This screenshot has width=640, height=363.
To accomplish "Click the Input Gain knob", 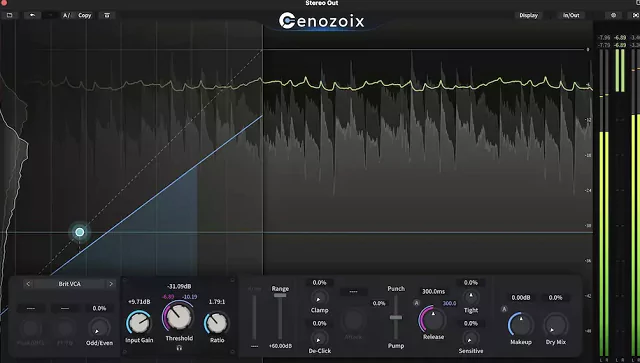I will tap(139, 323).
